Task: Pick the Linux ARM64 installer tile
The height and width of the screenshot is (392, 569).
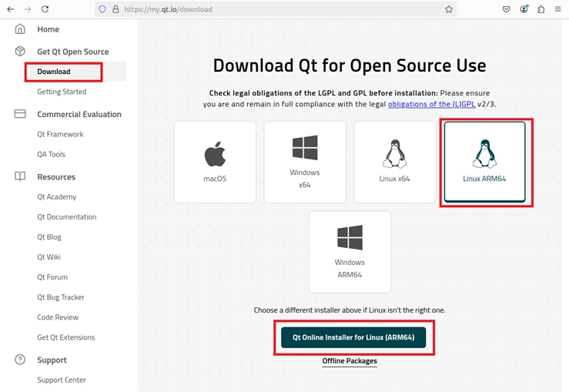Action: pyautogui.click(x=484, y=162)
